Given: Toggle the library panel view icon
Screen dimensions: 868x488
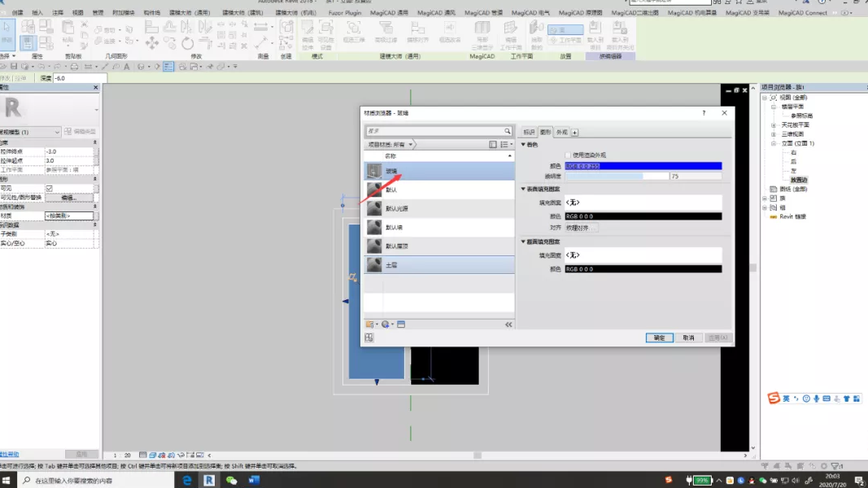Looking at the screenshot, I should click(493, 145).
